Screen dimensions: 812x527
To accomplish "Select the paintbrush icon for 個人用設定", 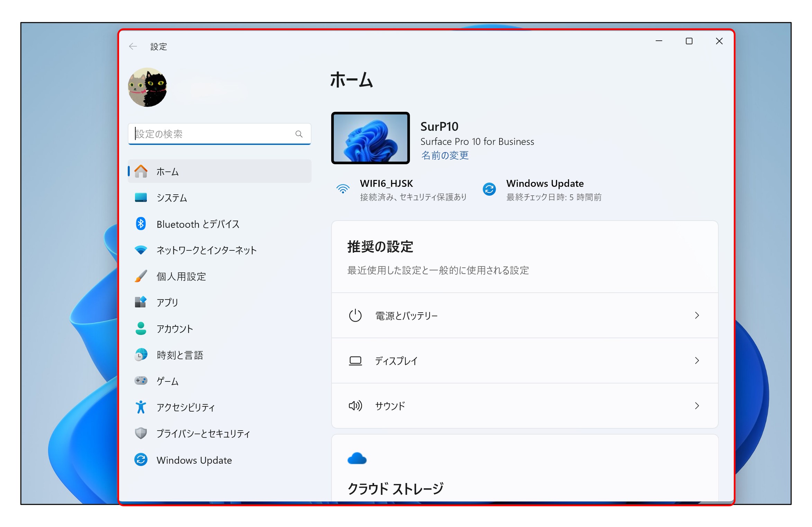I will pyautogui.click(x=141, y=276).
